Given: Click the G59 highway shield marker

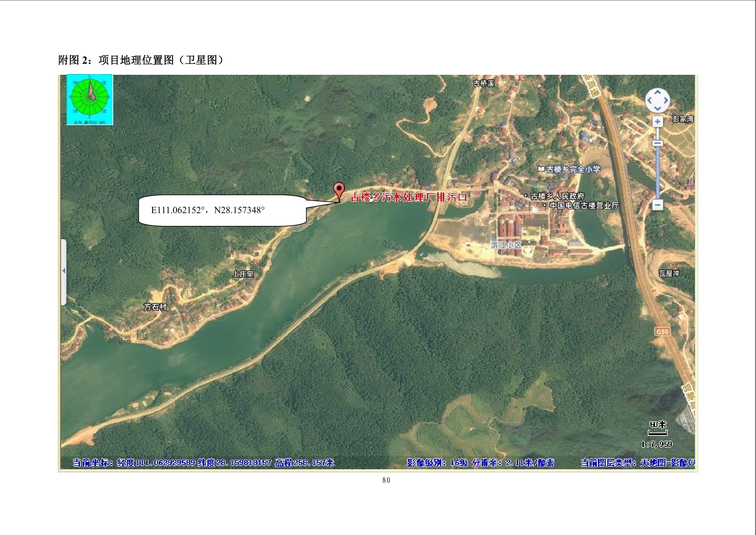Looking at the screenshot, I should point(662,331).
